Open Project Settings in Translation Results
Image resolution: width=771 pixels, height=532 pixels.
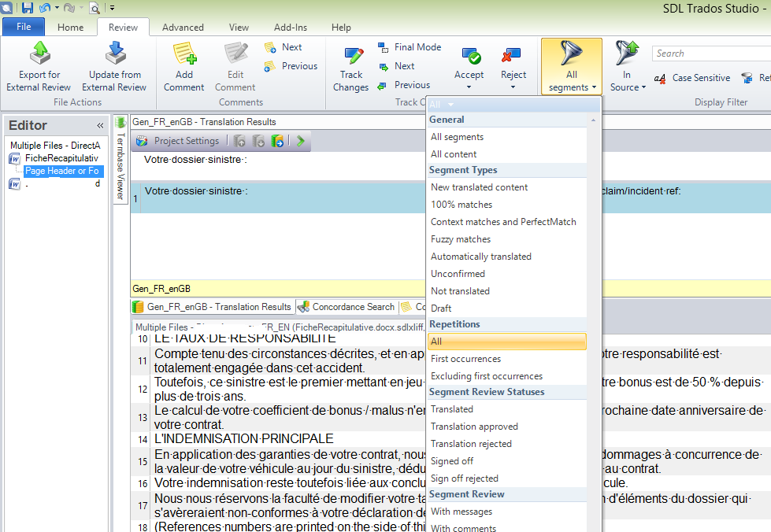point(177,141)
